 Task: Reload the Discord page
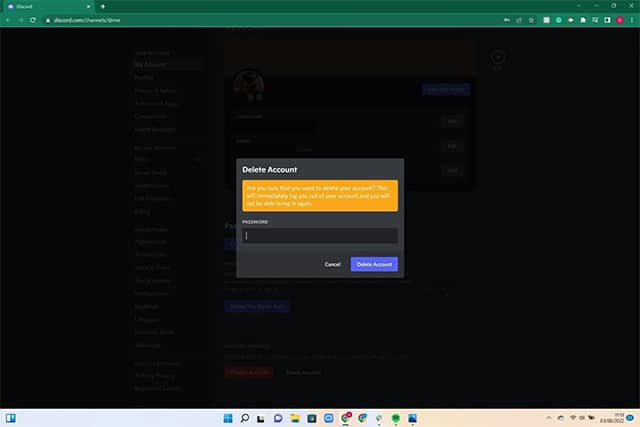pyautogui.click(x=34, y=19)
